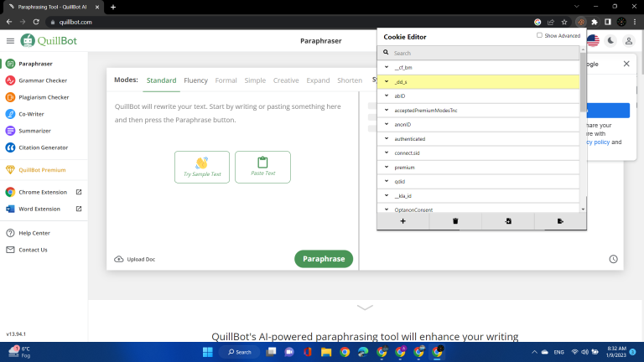
Task: Click the Cookie Editor search field
Action: pos(482,53)
